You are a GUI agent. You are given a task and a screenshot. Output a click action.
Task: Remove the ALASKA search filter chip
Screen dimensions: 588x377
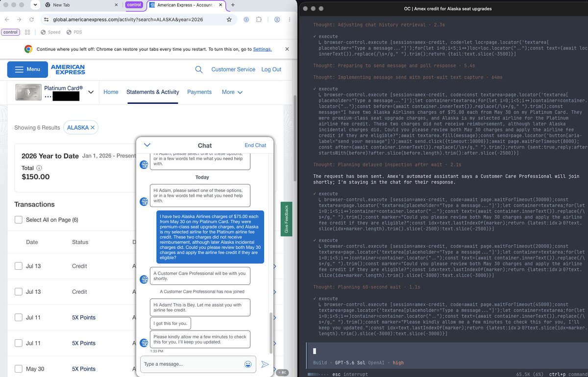click(92, 128)
